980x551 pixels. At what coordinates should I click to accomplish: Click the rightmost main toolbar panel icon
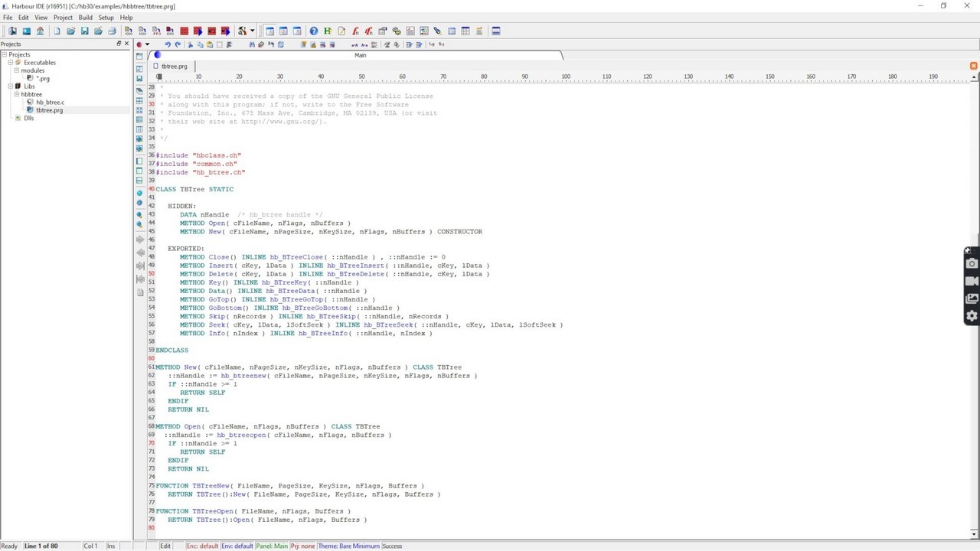click(495, 31)
